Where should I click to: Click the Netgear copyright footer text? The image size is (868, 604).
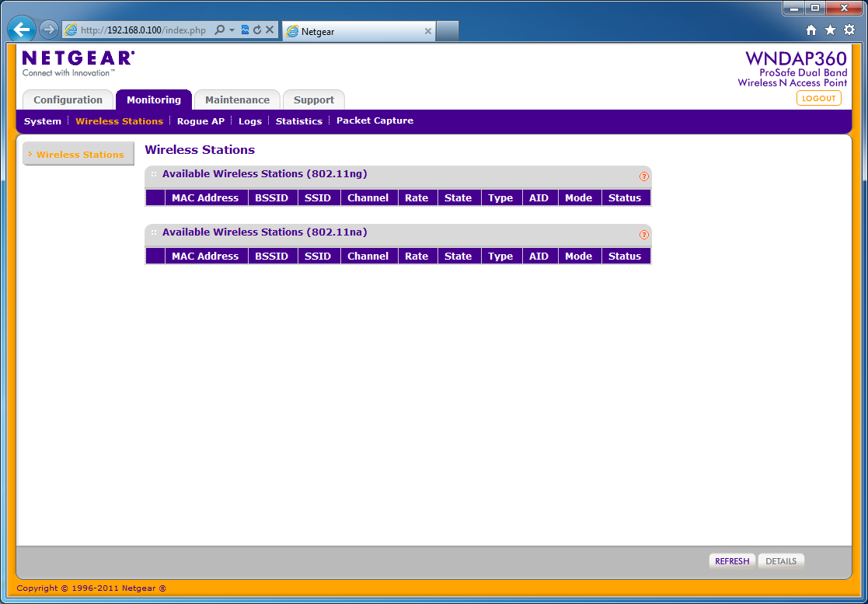pos(92,588)
